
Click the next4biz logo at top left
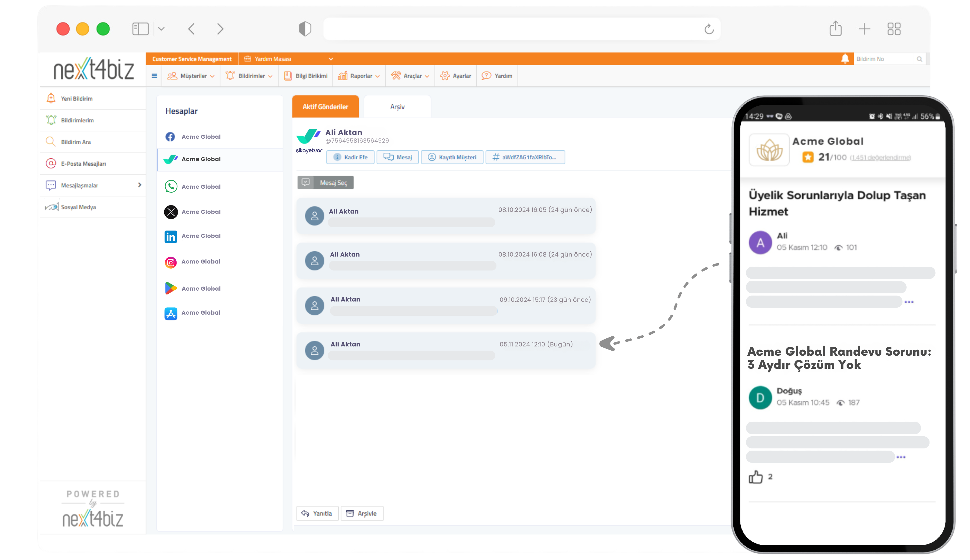pyautogui.click(x=94, y=69)
